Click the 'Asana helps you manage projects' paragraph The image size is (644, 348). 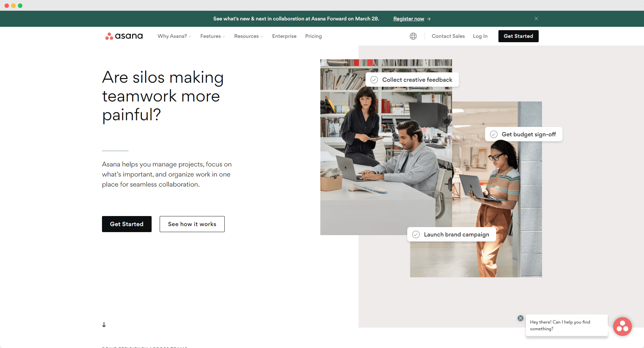(167, 174)
